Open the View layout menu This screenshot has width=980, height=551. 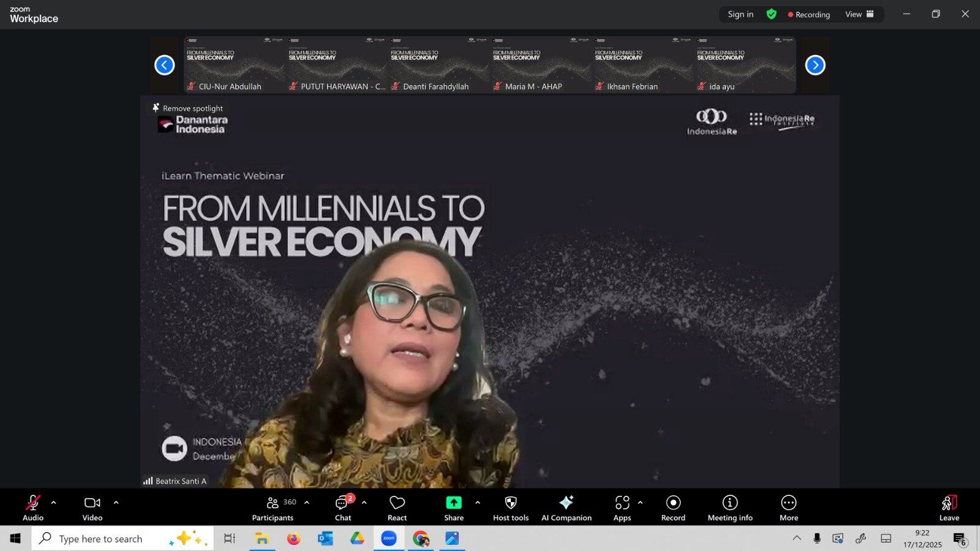pyautogui.click(x=859, y=14)
